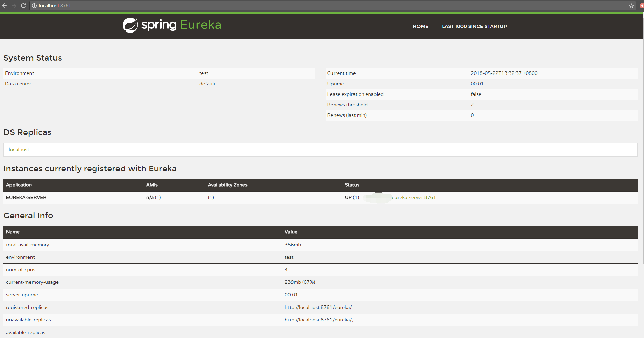
Task: Click the '239mb (67%)' value
Action: click(x=300, y=282)
